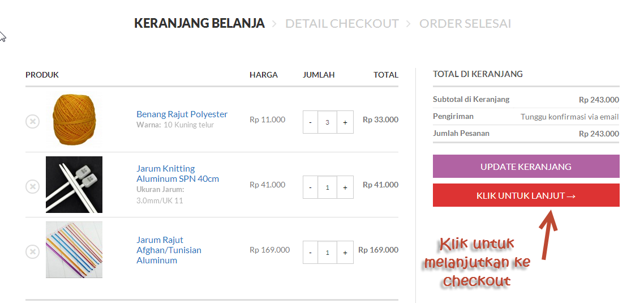
Task: Select the colorful crochet hooks thumbnail
Action: pos(74,250)
